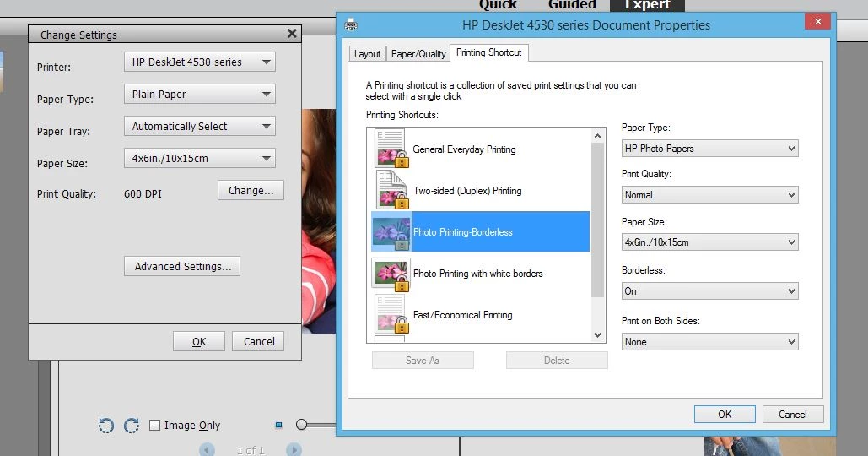The image size is (868, 456).
Task: Click OK in Document Properties dialog
Action: coord(725,415)
